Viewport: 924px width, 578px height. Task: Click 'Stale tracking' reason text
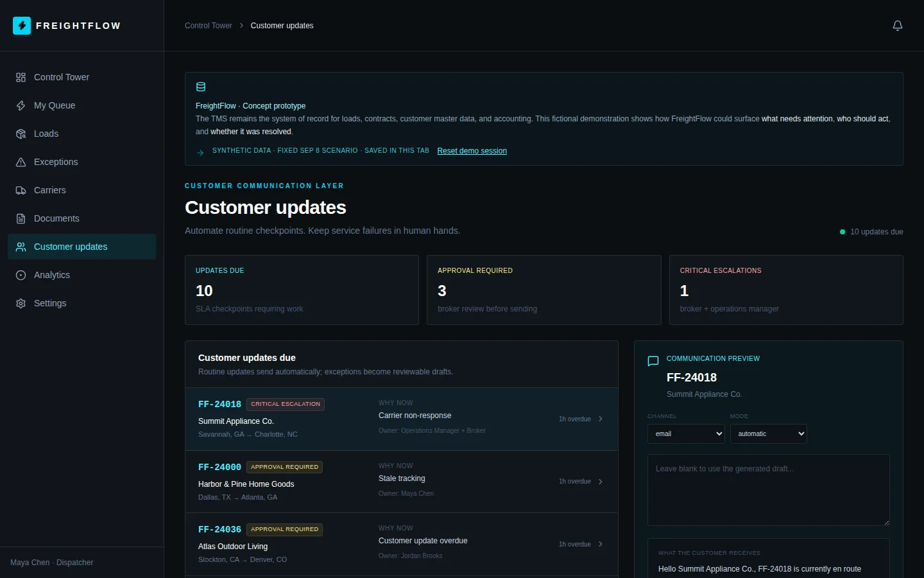click(x=402, y=478)
